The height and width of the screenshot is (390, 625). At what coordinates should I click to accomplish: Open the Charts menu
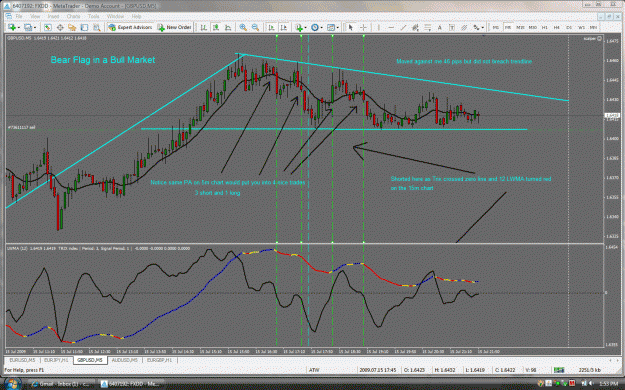pos(73,16)
